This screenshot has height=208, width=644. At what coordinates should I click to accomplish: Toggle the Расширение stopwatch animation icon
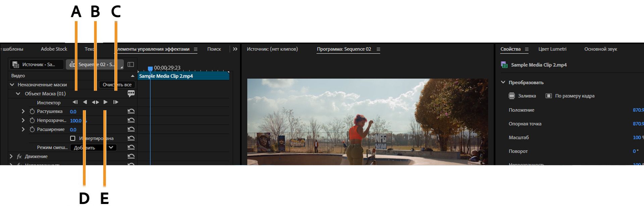pos(32,129)
